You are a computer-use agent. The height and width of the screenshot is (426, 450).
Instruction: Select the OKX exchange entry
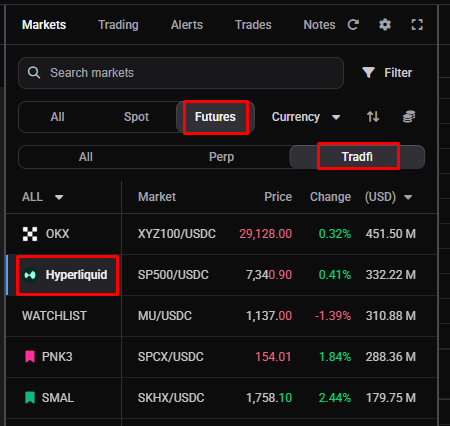pyautogui.click(x=64, y=234)
